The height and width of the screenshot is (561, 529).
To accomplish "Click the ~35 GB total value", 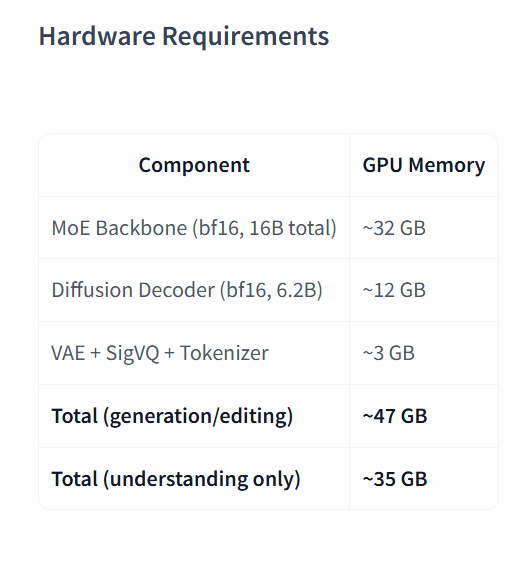I will (x=395, y=479).
